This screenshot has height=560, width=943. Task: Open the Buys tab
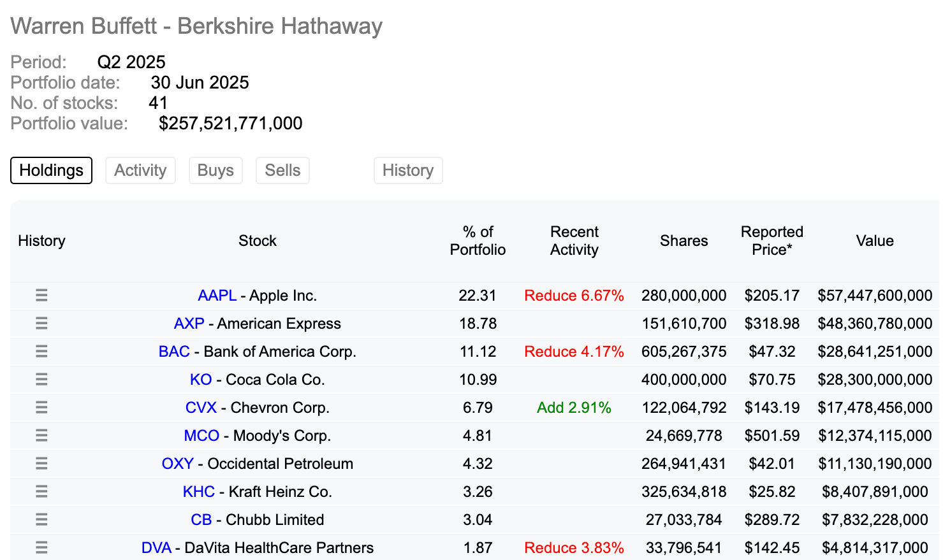pos(216,170)
